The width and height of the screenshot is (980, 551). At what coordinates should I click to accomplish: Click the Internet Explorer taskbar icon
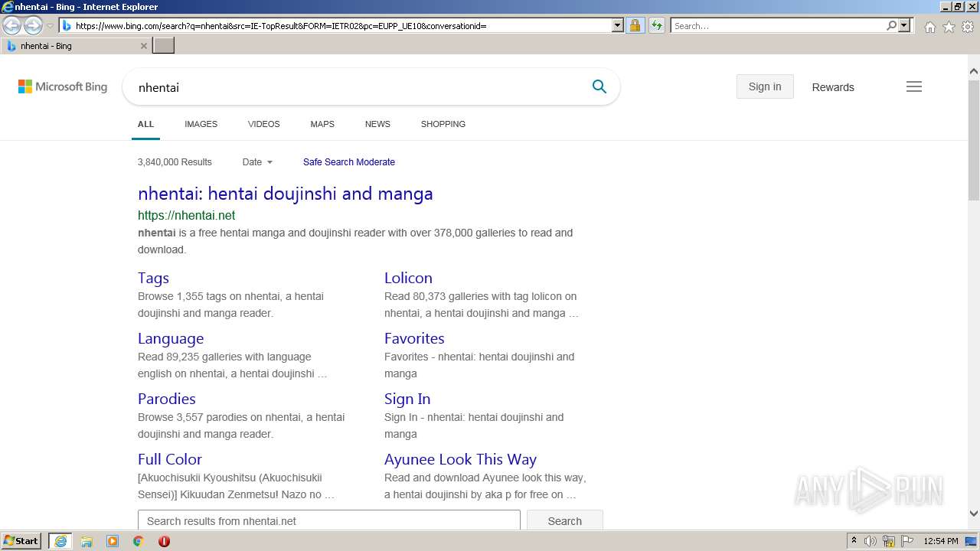point(60,541)
